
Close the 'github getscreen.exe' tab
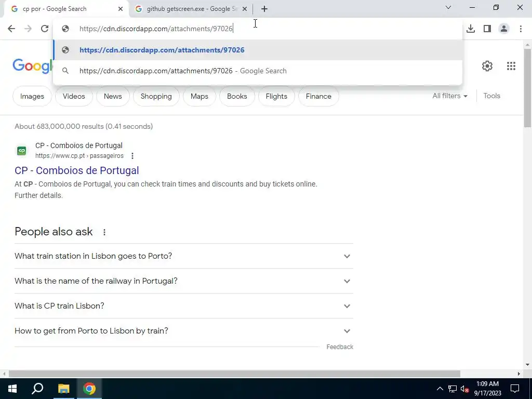tap(245, 9)
